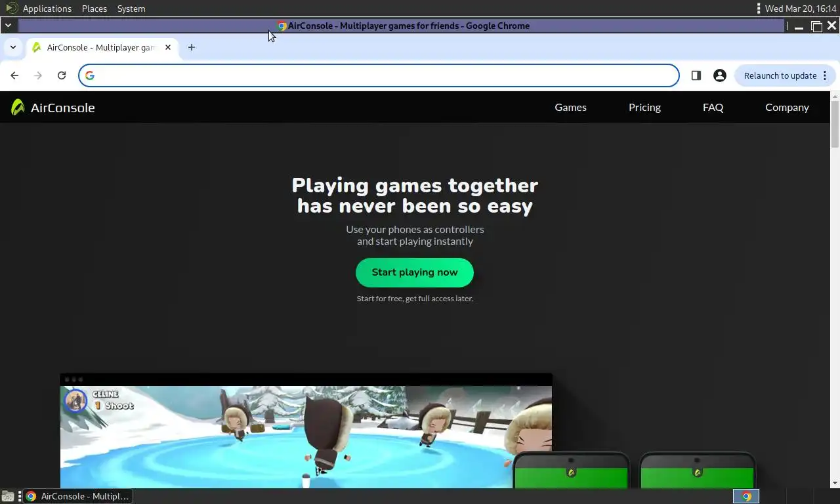Open the Applications menu
The height and width of the screenshot is (504, 840).
tap(47, 9)
